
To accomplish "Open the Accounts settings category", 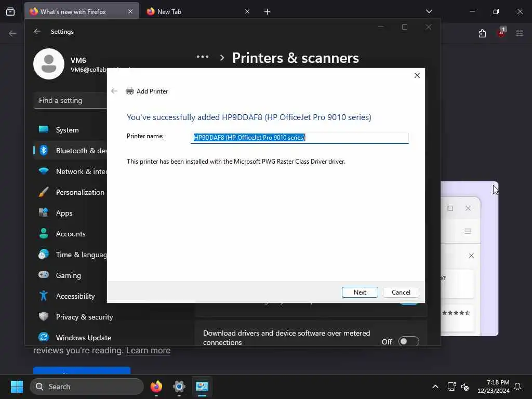I will pos(70,234).
